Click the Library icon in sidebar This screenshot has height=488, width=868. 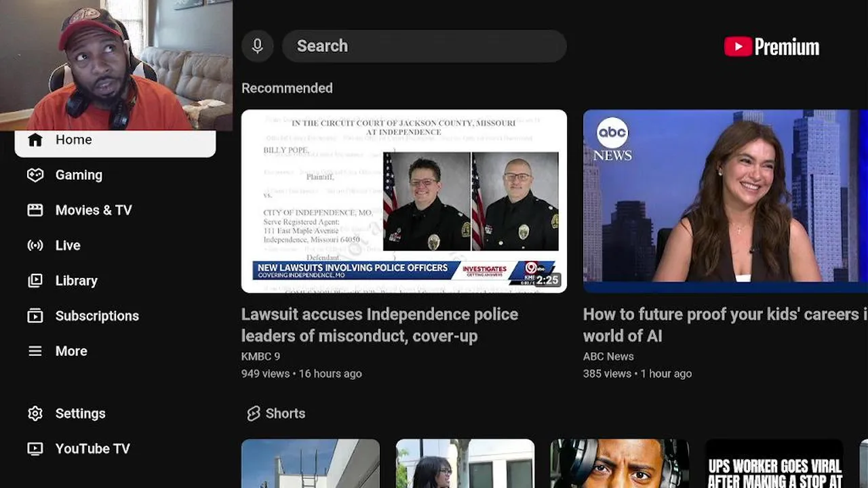coord(35,281)
